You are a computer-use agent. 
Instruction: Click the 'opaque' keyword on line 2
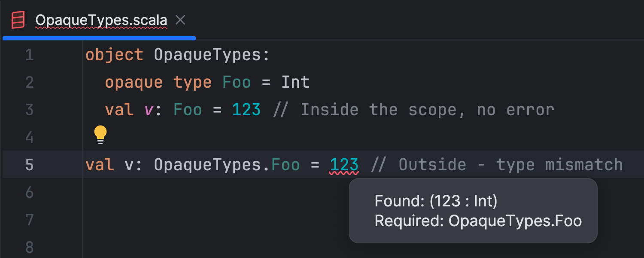[x=134, y=83]
